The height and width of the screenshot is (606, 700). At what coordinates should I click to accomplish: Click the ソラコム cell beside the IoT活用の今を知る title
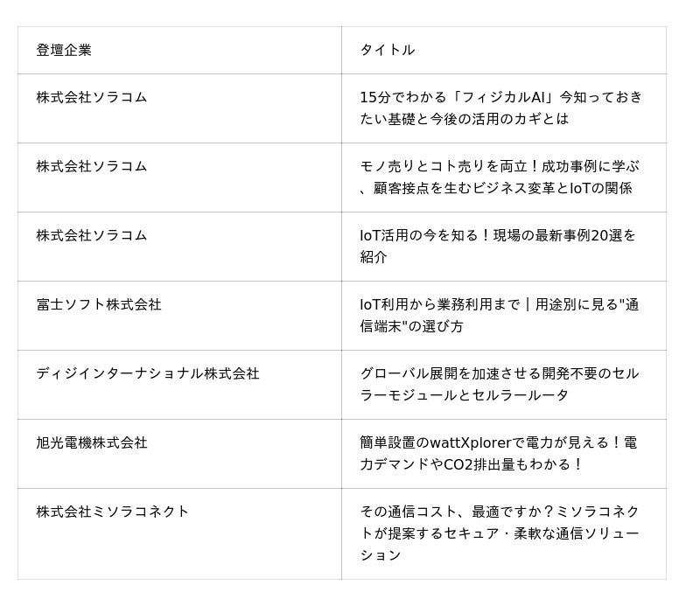(x=92, y=235)
